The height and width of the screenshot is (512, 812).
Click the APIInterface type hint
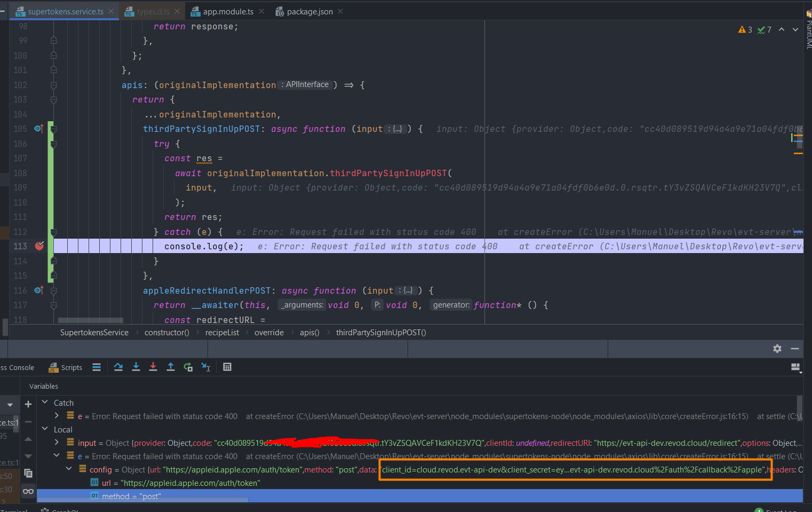[x=307, y=85]
